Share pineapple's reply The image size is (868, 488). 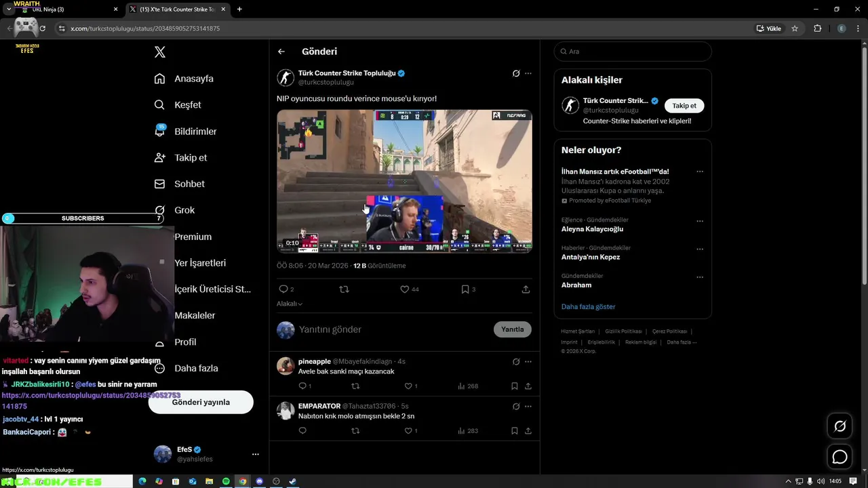[528, 386]
